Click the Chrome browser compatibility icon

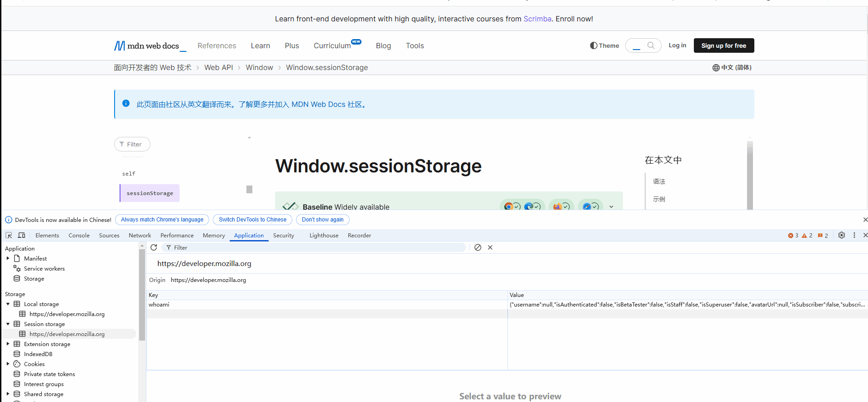508,206
